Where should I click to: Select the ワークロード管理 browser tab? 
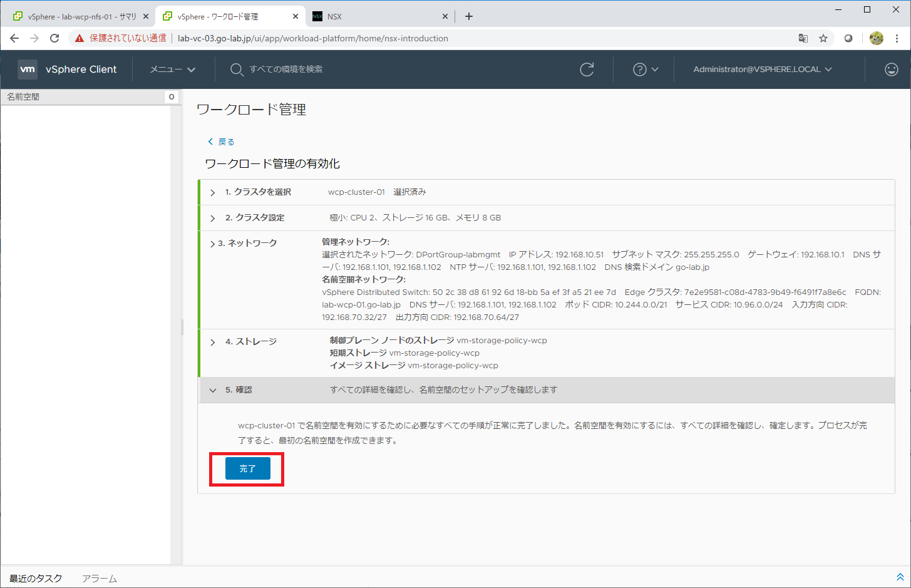click(x=230, y=16)
